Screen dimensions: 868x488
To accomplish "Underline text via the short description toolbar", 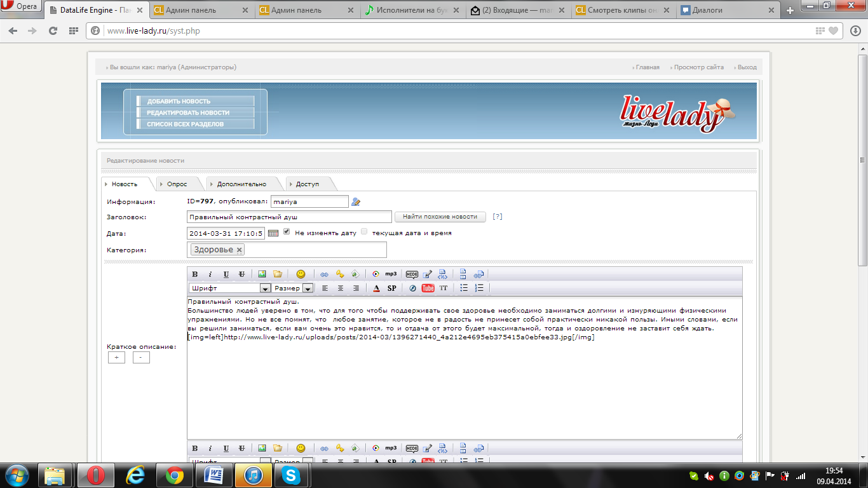I will 226,274.
